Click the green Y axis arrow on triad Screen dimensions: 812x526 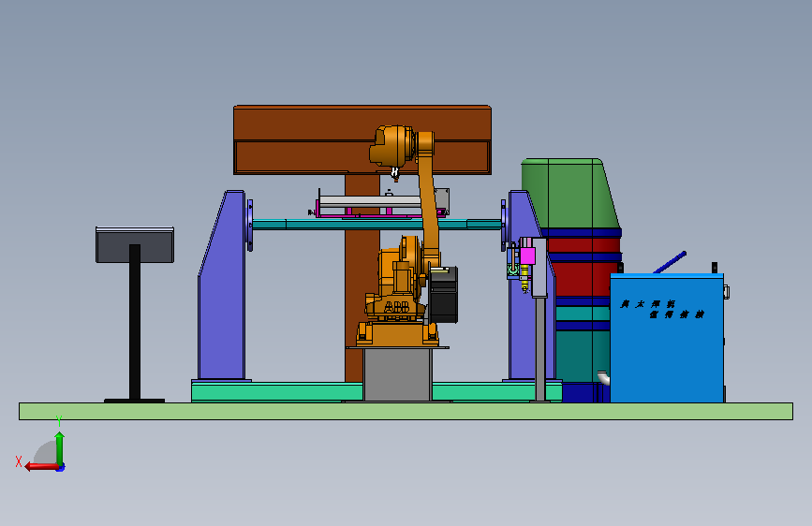[x=59, y=447]
